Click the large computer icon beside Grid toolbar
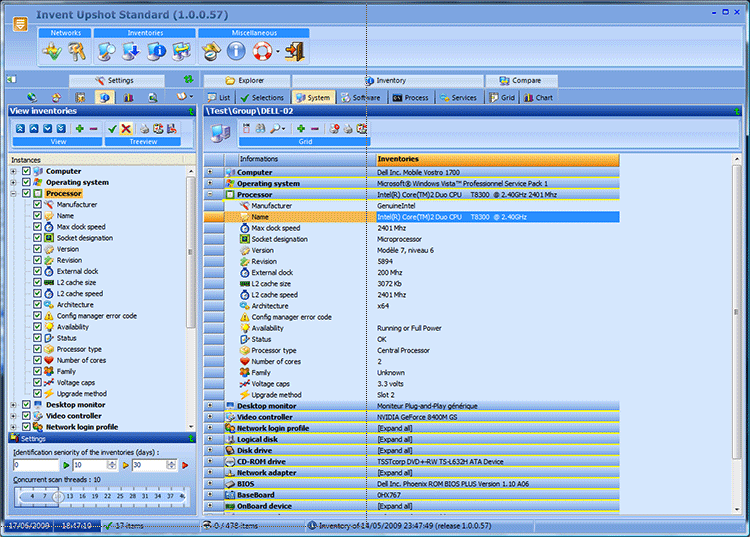This screenshot has width=750, height=537. pyautogui.click(x=221, y=133)
